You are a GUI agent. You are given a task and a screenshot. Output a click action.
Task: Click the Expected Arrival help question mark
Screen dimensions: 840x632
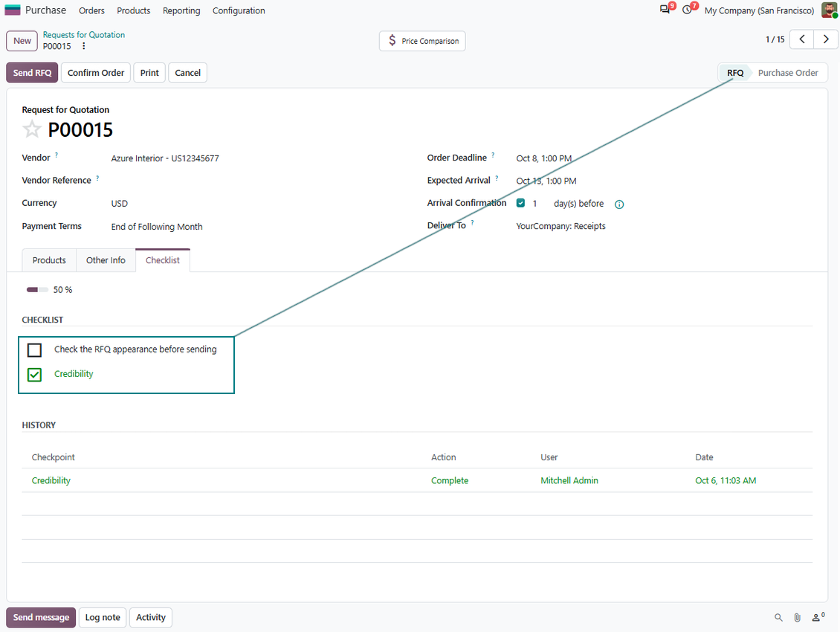pyautogui.click(x=497, y=178)
